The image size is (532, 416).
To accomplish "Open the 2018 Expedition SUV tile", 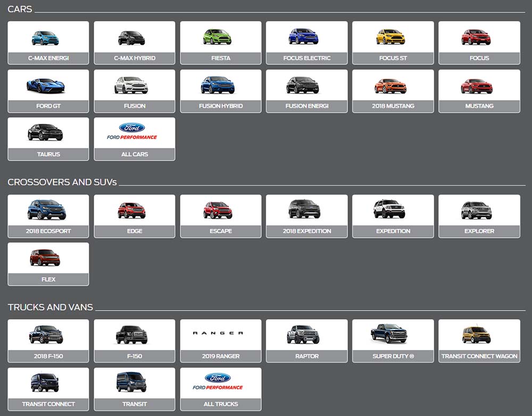I will point(307,216).
